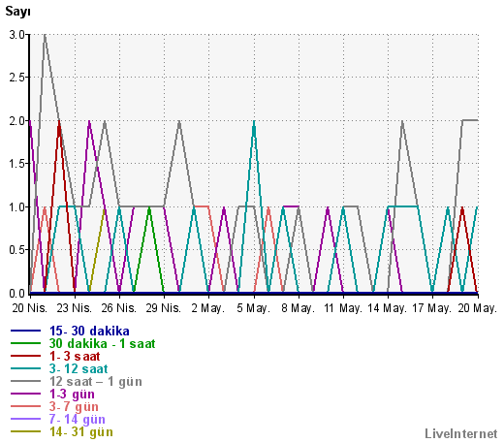Image resolution: width=504 pixels, height=443 pixels.
Task: Click the '1-3 gün' legend label
Action: [x=72, y=395]
